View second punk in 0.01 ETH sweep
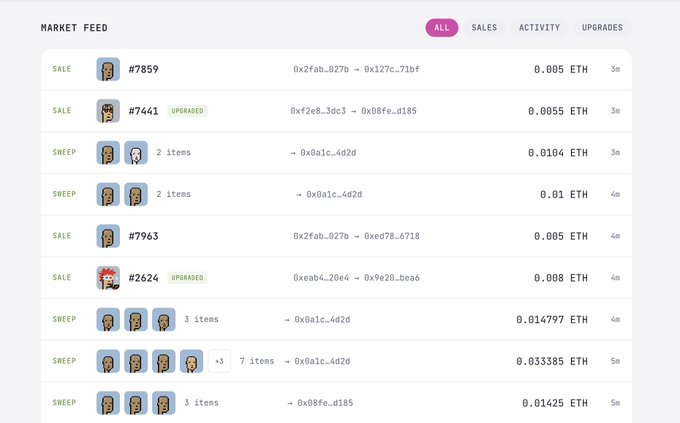Screen dimensions: 680x423 pos(136,194)
